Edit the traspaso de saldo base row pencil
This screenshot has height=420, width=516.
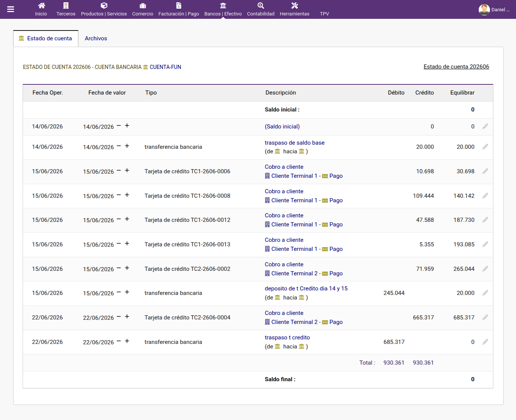[x=485, y=147]
